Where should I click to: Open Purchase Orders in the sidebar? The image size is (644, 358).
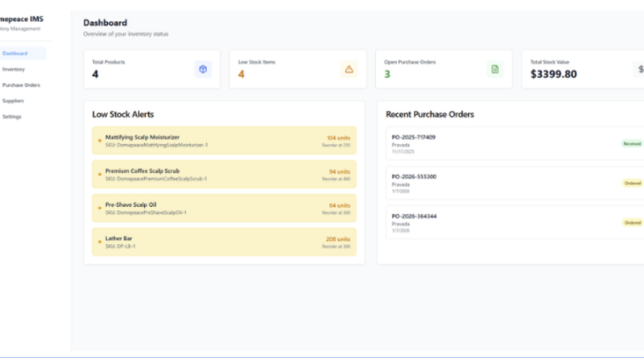21,85
